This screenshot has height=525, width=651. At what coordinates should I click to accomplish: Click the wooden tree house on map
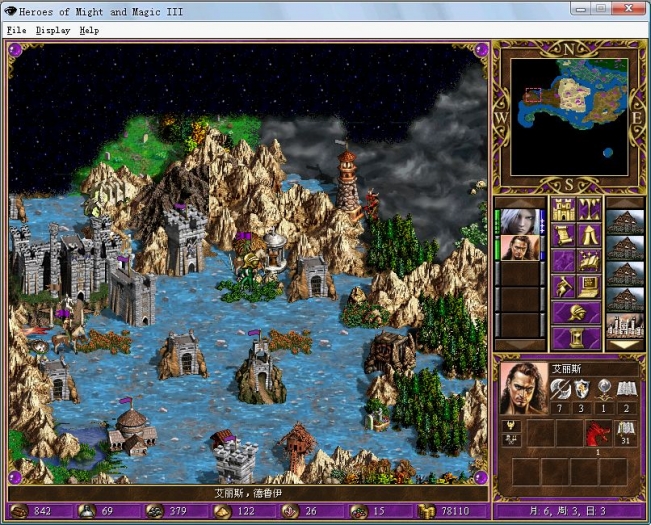297,447
